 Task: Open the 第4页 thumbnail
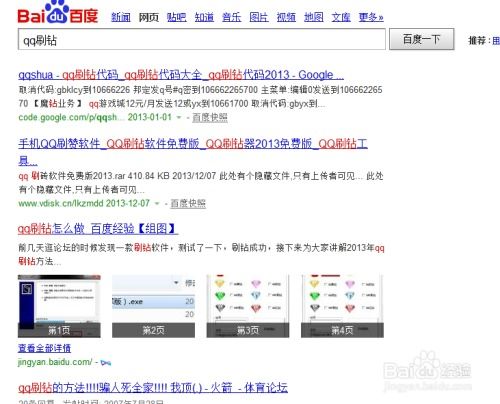pos(342,306)
